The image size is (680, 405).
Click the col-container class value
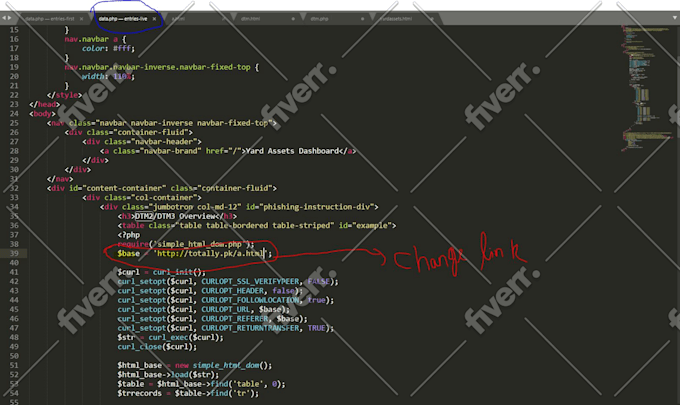[x=166, y=197]
